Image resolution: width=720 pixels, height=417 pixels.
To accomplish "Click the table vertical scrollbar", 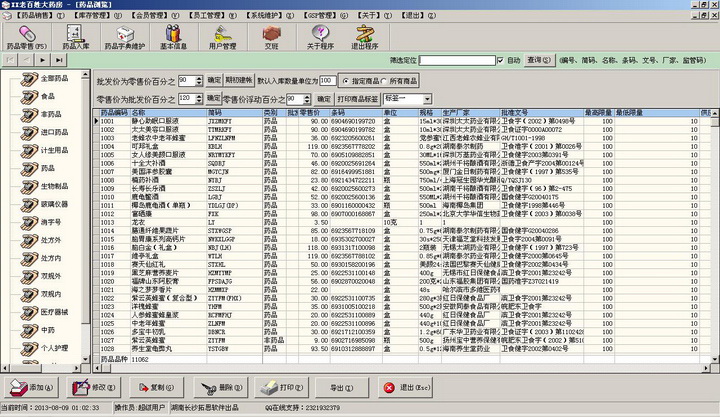I will pos(714,236).
